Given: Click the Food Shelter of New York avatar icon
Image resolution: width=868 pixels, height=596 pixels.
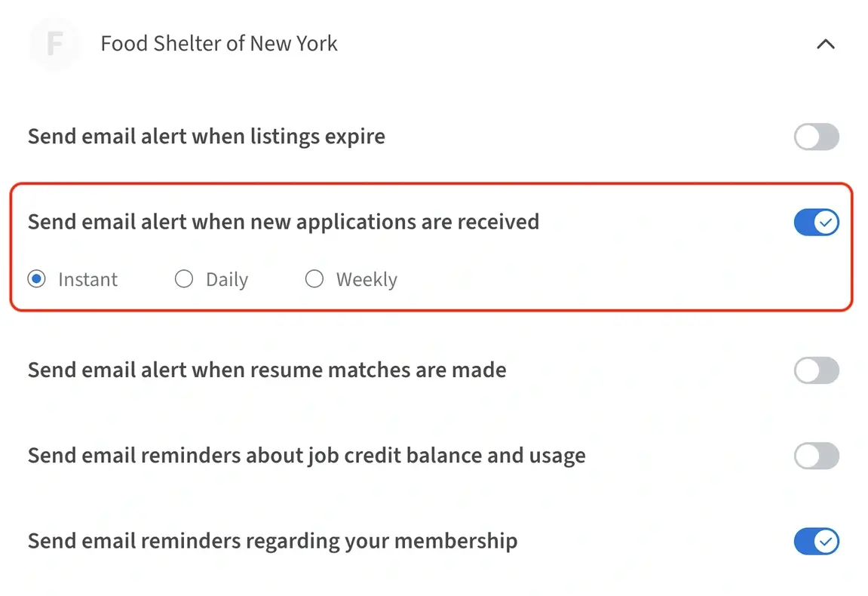Looking at the screenshot, I should [x=54, y=44].
